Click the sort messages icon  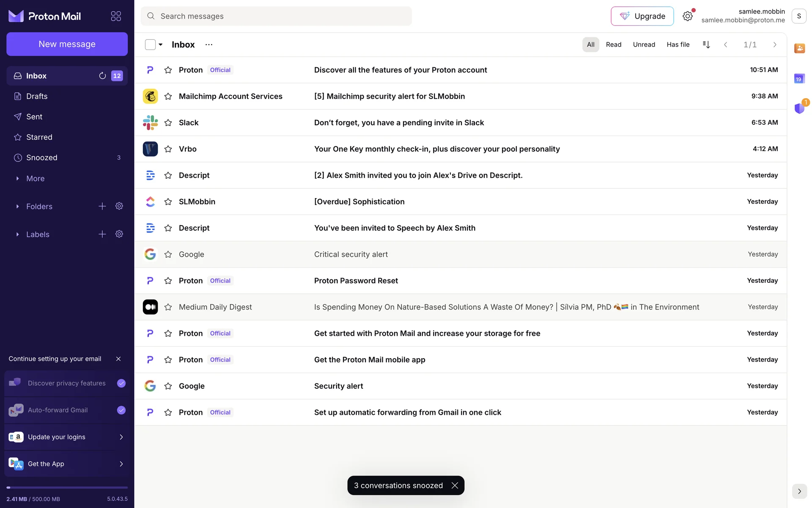pyautogui.click(x=706, y=44)
